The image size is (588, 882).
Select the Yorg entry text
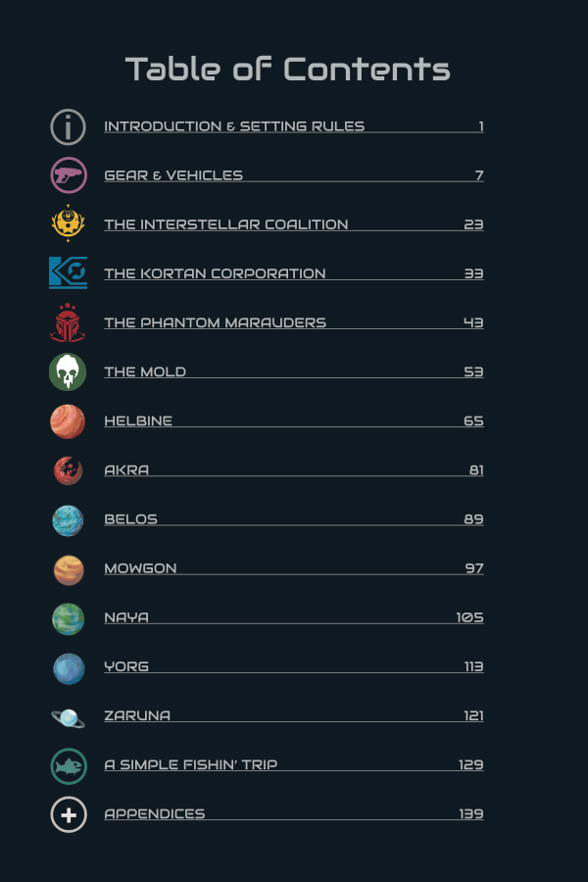[x=126, y=666]
